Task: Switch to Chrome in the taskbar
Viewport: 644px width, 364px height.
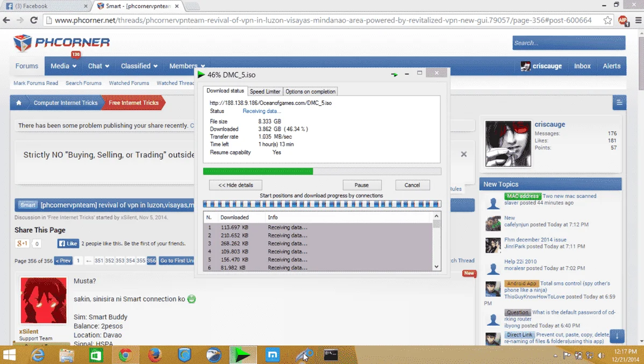Action: click(125, 355)
